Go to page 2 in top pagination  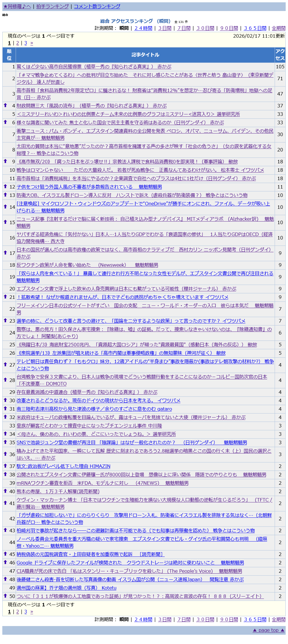pos(17,43)
